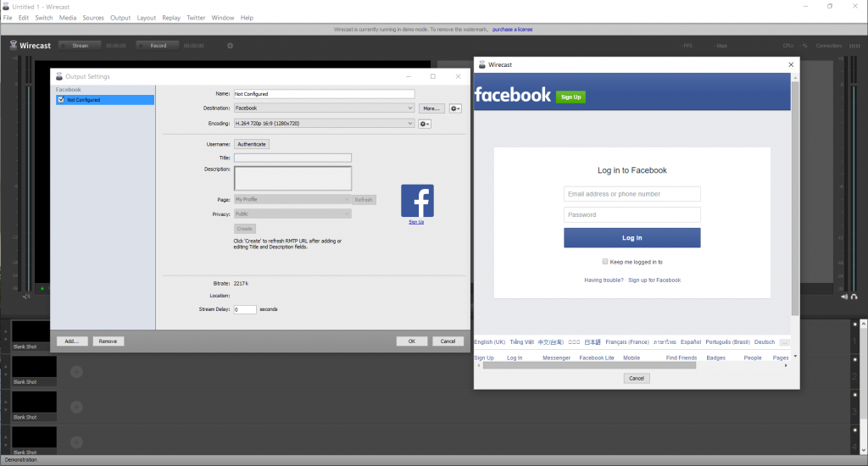This screenshot has height=466, width=868.
Task: Open the Replay menu in the menu bar
Action: pyautogui.click(x=171, y=17)
